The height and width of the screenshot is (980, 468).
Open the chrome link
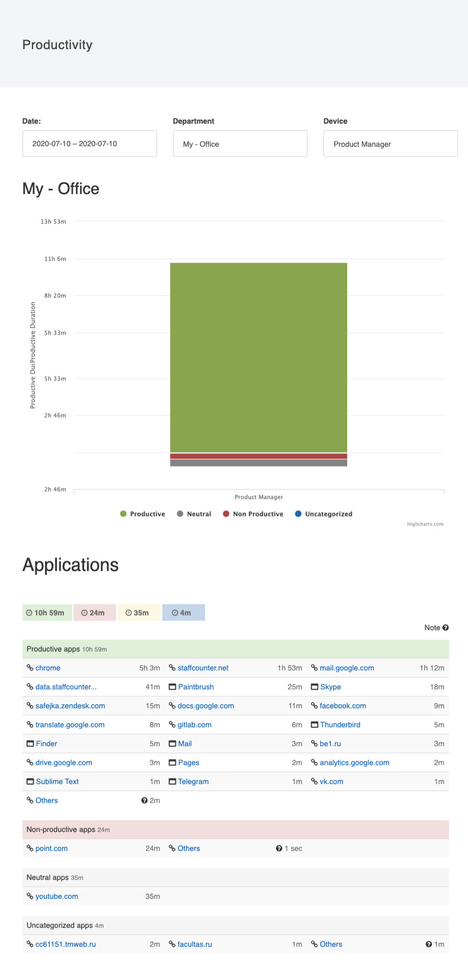(48, 668)
